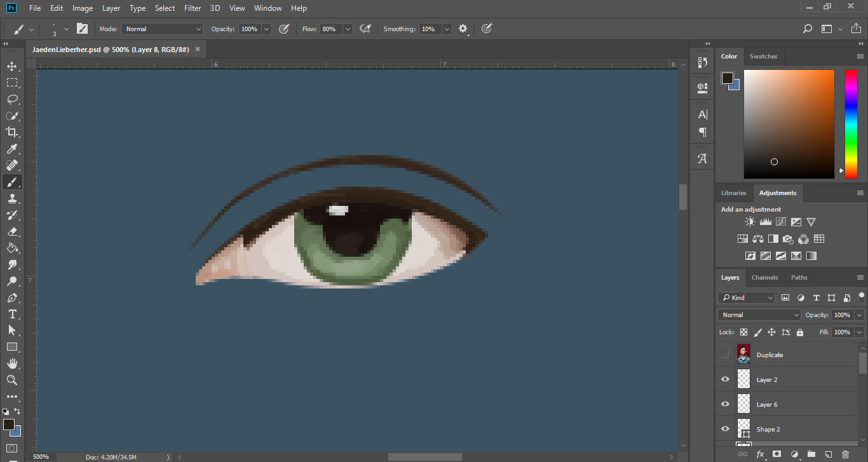Select the Rectangular Marquee tool
This screenshot has height=462, width=868.
tap(12, 83)
